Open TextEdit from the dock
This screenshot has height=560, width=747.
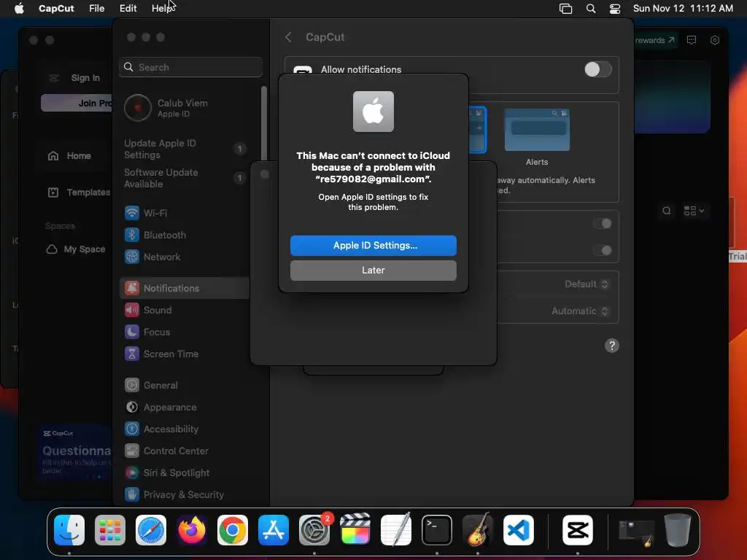pyautogui.click(x=396, y=530)
